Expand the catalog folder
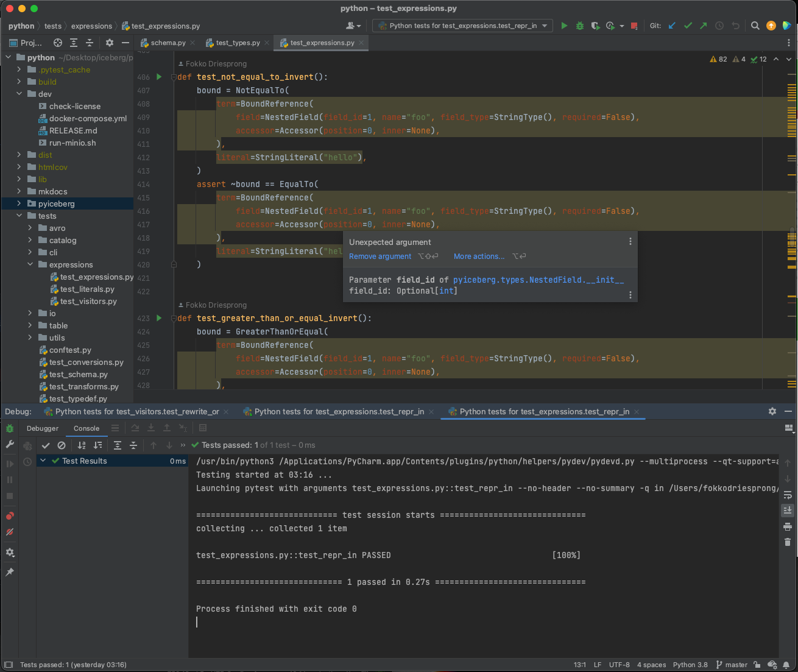The height and width of the screenshot is (672, 798). point(30,240)
